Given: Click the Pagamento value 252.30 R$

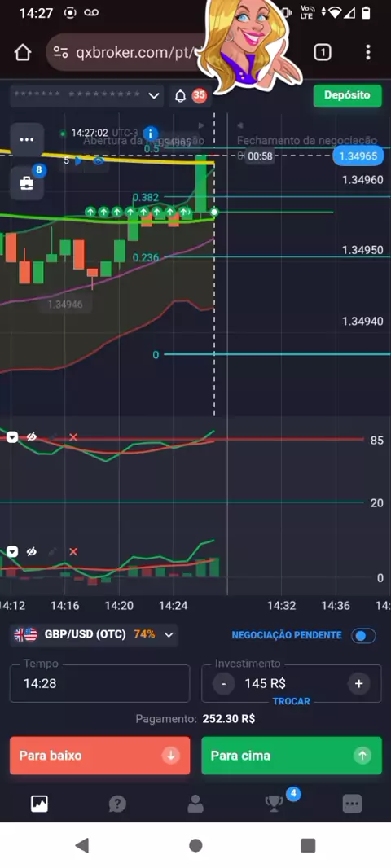Looking at the screenshot, I should [x=229, y=719].
